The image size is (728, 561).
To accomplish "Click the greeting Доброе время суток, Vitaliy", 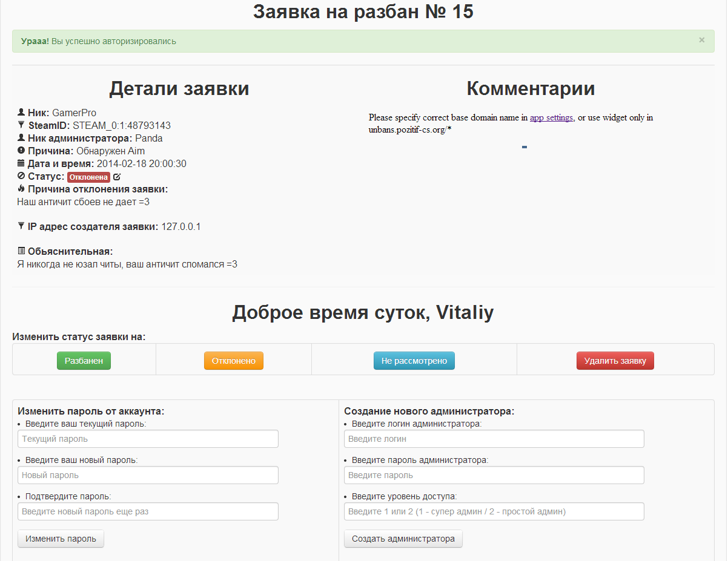I will click(363, 312).
